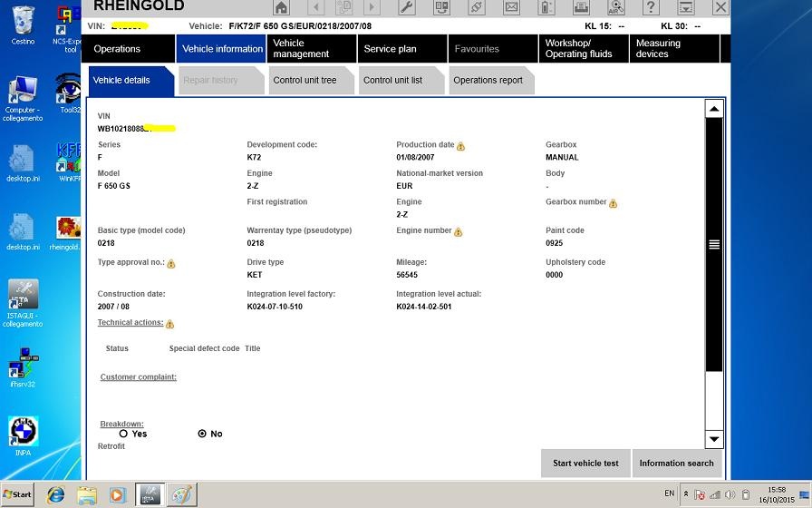This screenshot has width=812, height=508.
Task: Switch to the Operations report tab
Action: point(491,81)
